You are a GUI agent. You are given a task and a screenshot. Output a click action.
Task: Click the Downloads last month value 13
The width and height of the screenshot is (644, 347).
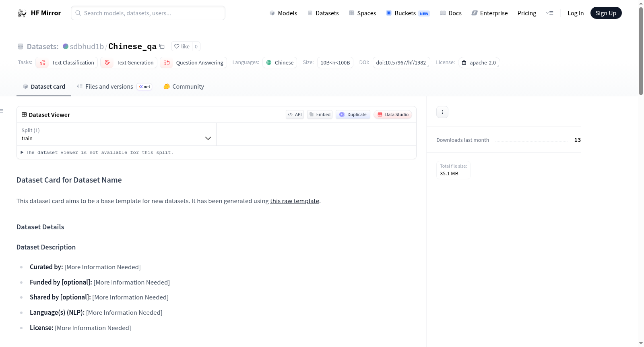point(578,140)
